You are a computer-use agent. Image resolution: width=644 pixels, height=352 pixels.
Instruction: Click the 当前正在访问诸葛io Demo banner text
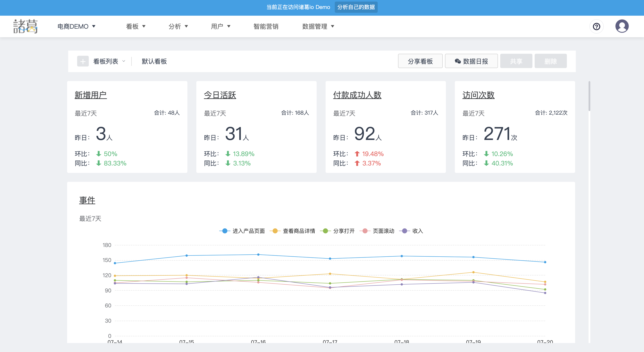(x=298, y=7)
